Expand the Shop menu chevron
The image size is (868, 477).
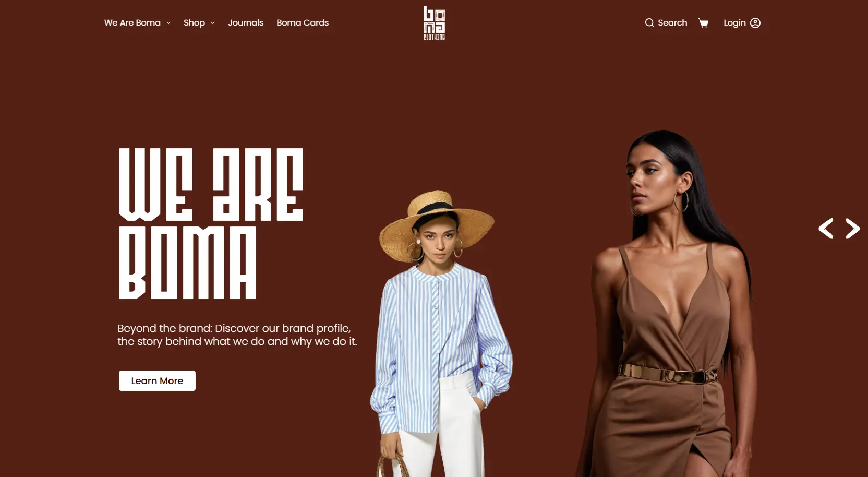click(x=213, y=23)
